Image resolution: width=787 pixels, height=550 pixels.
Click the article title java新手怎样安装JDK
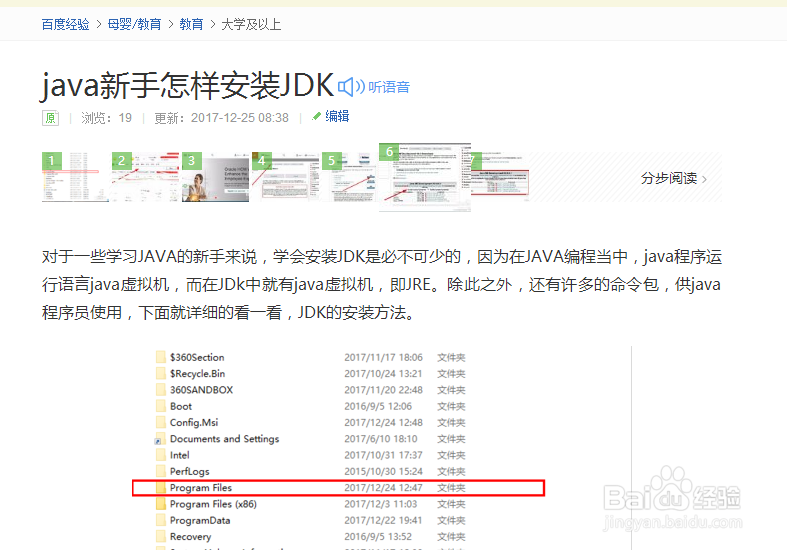pyautogui.click(x=187, y=85)
